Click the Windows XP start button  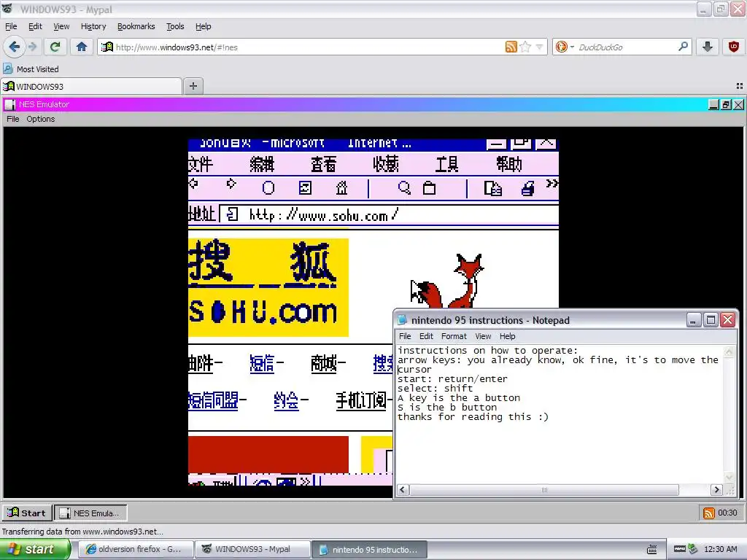coord(35,549)
